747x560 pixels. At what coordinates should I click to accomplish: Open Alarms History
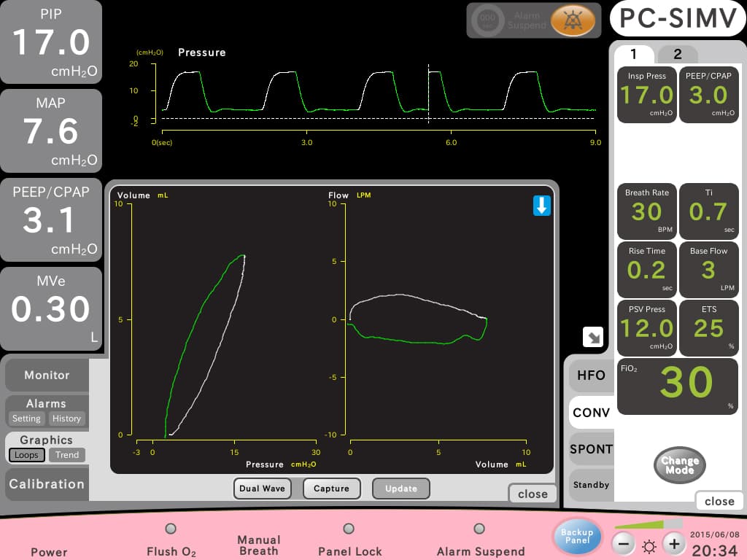(x=66, y=419)
